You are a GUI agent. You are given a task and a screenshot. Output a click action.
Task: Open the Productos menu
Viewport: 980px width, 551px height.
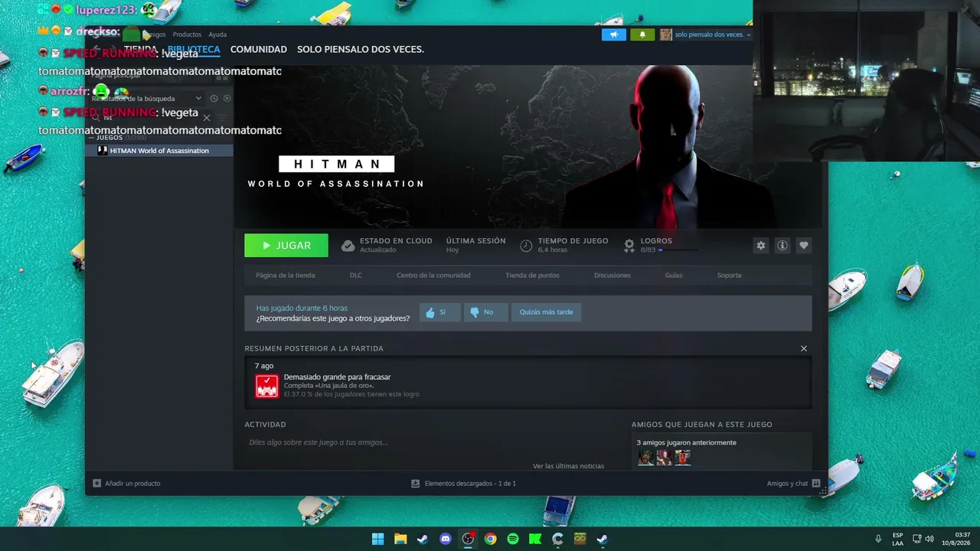[187, 34]
